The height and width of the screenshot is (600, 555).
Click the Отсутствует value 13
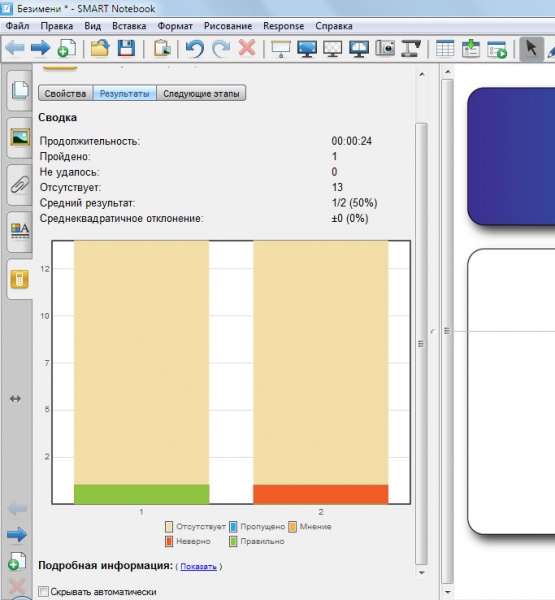[x=337, y=187]
